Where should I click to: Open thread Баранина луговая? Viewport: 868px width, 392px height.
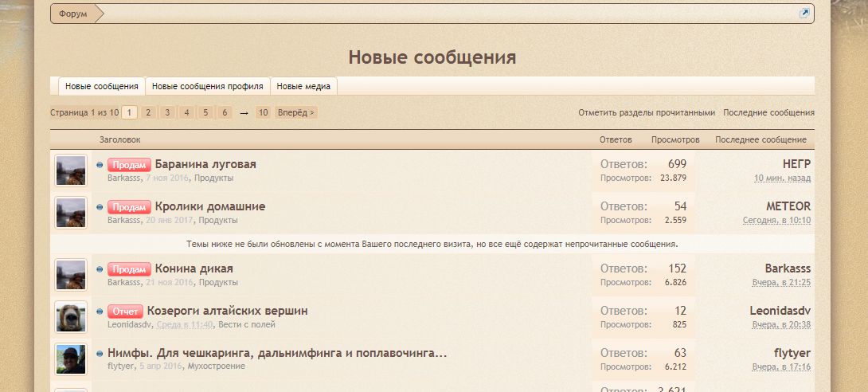point(205,164)
